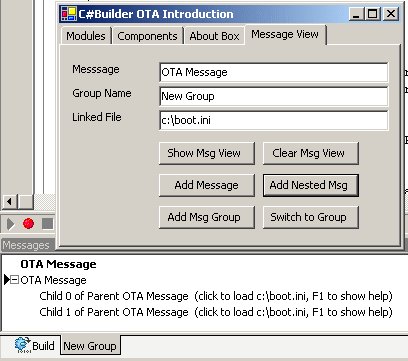Image resolution: width=408 pixels, height=361 pixels.
Task: Click the Add Message button
Action: (207, 185)
